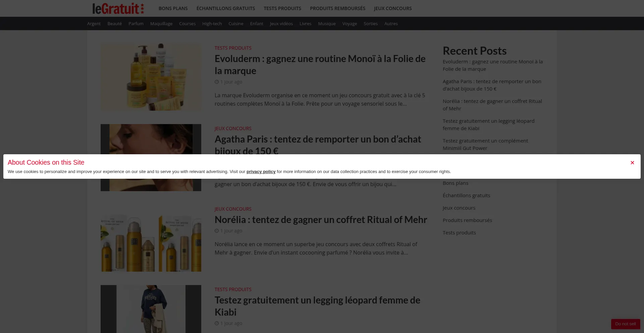Open the Kiabi legging model thumbnail
Viewport: 644px width, 333px height.
coord(151,309)
